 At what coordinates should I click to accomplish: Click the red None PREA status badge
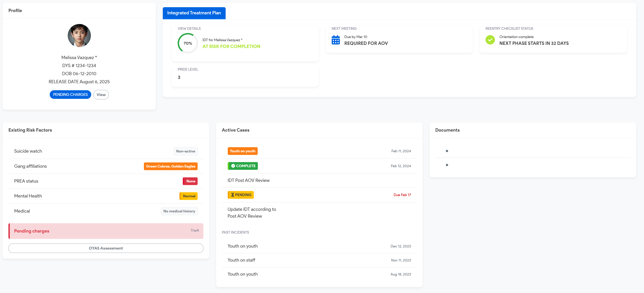coord(190,181)
